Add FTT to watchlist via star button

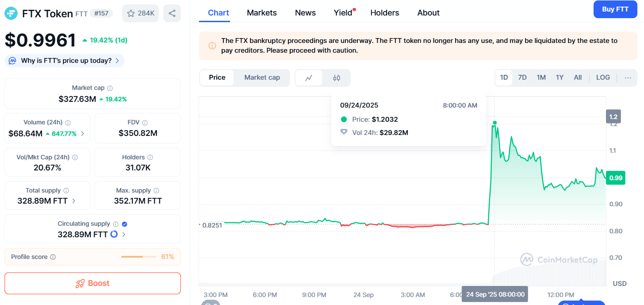pyautogui.click(x=141, y=13)
